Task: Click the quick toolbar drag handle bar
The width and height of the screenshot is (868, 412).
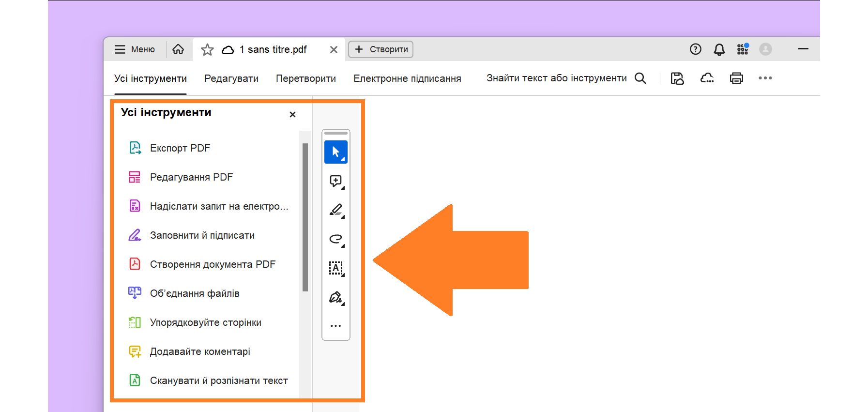Action: pos(336,133)
